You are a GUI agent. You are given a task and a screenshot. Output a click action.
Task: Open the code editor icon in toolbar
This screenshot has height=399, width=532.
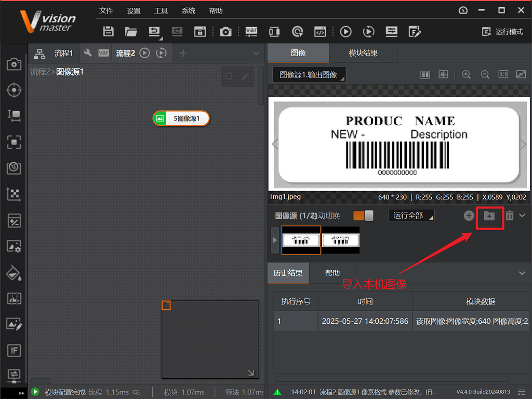[x=320, y=32]
